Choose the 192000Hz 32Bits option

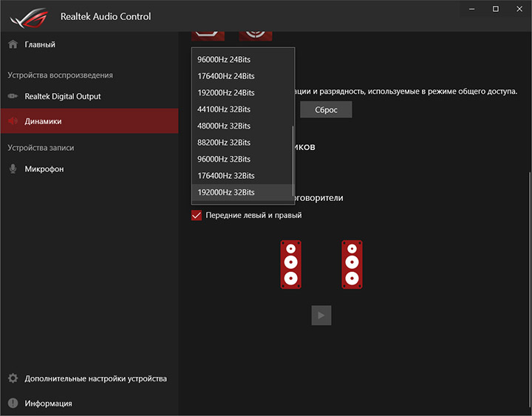226,192
